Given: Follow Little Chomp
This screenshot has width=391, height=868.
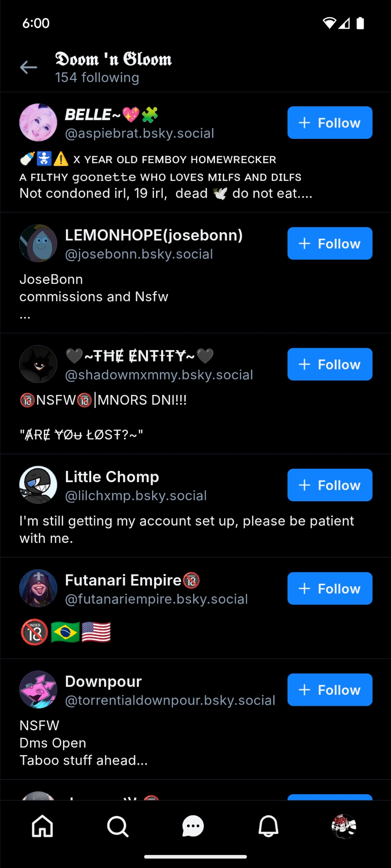Looking at the screenshot, I should pyautogui.click(x=330, y=485).
